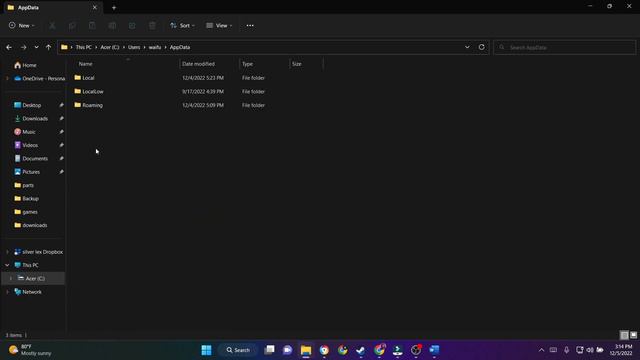
Task: Click AppData in address breadcrumb
Action: click(x=180, y=47)
